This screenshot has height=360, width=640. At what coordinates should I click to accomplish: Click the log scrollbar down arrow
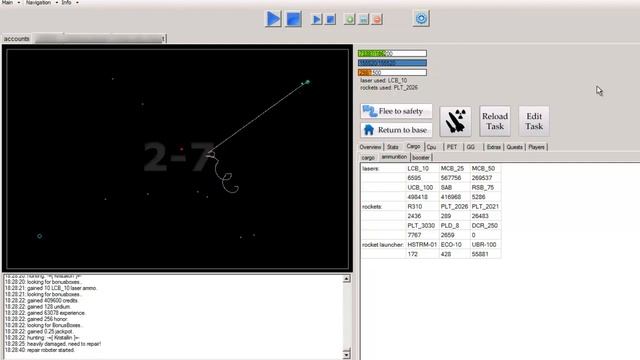(x=346, y=354)
